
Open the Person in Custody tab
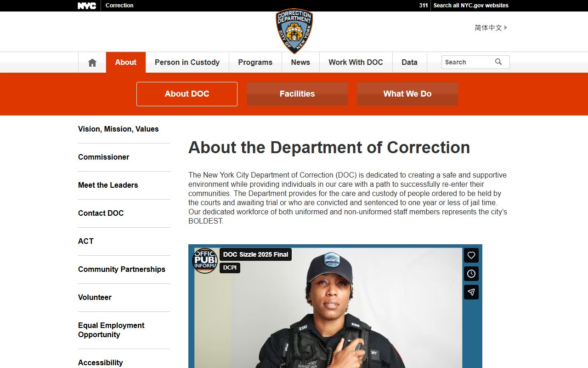coord(187,63)
